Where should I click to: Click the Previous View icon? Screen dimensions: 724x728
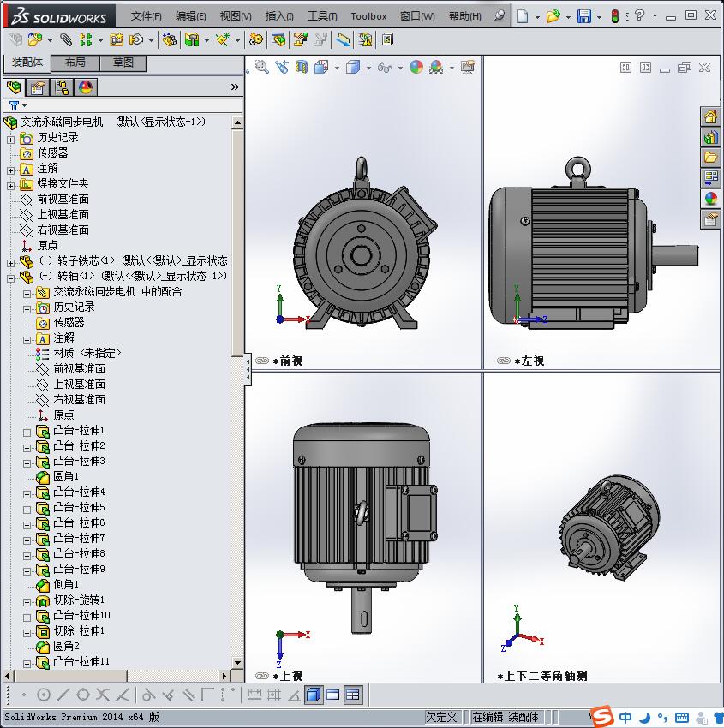pos(281,68)
